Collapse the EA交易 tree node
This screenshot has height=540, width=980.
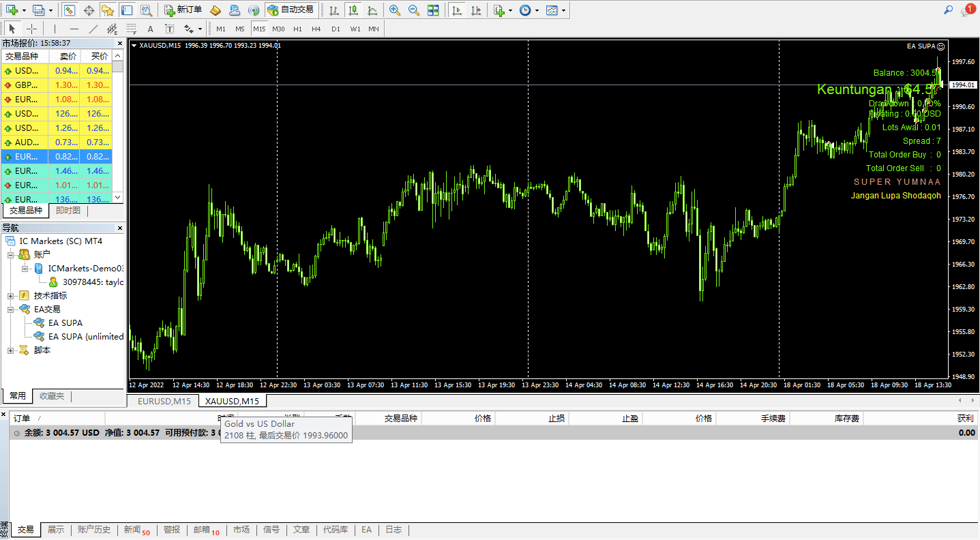click(x=11, y=310)
